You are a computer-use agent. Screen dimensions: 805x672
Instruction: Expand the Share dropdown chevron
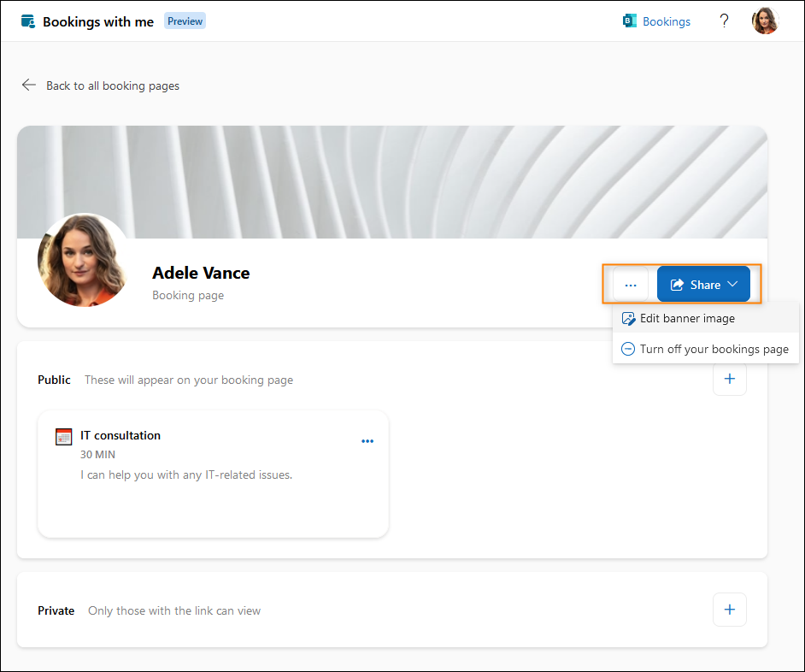732,284
